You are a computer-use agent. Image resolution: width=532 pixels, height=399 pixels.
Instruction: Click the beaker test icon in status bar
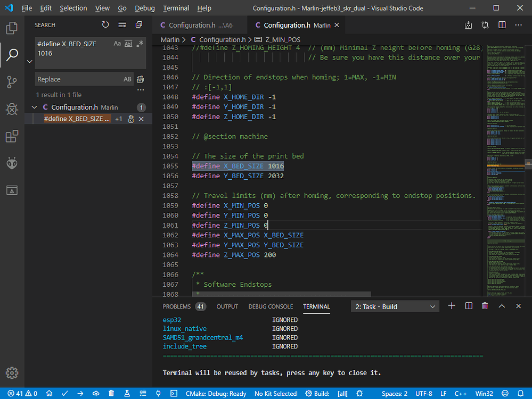(x=126, y=393)
